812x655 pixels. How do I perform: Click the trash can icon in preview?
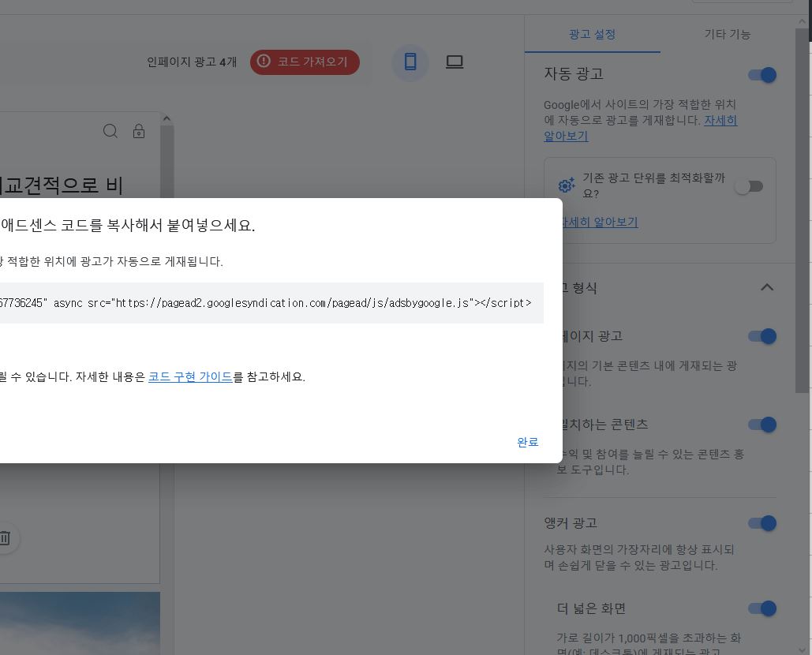[x=5, y=538]
